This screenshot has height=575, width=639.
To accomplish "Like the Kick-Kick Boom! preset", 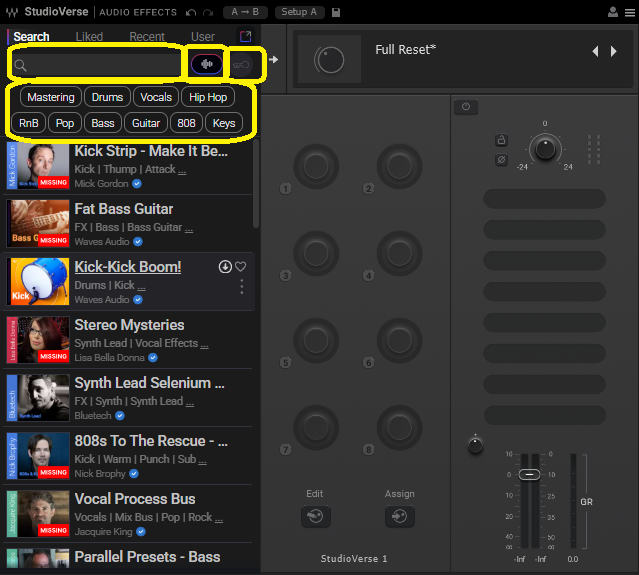I will [241, 267].
